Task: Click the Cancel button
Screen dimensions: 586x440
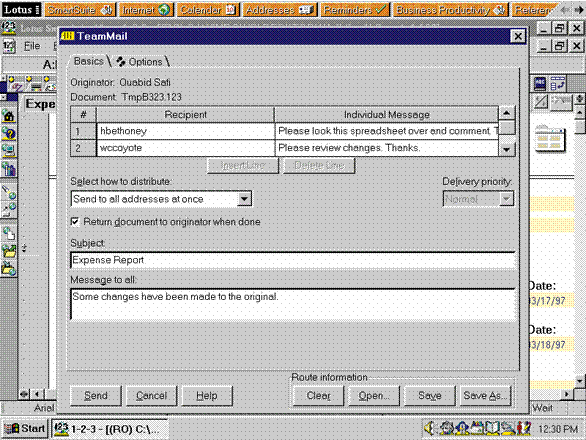Action: pos(151,396)
